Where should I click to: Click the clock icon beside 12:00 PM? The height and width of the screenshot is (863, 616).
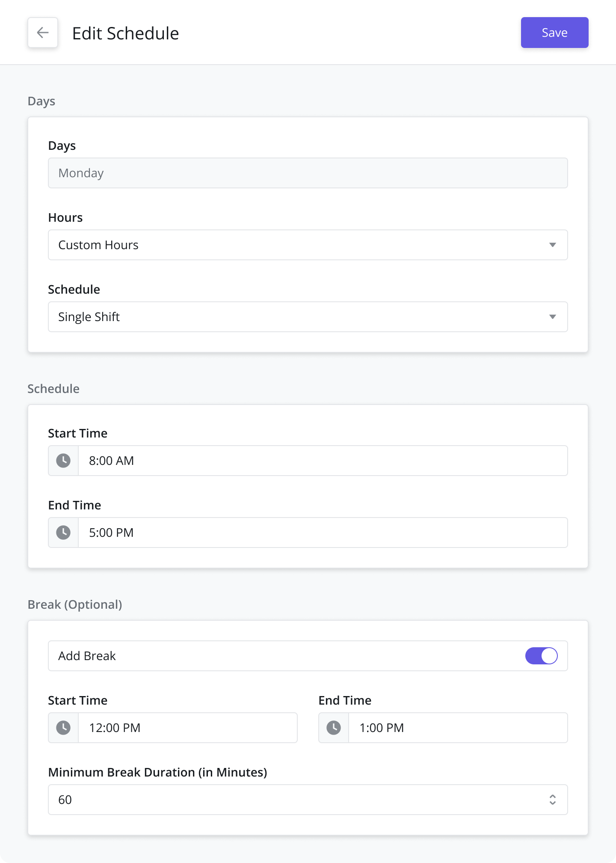pos(63,728)
